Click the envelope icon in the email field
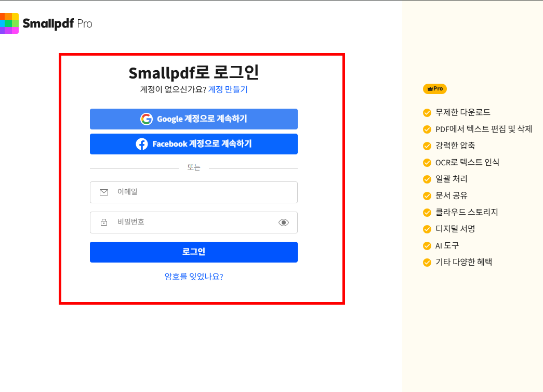543x392 pixels. click(x=103, y=192)
